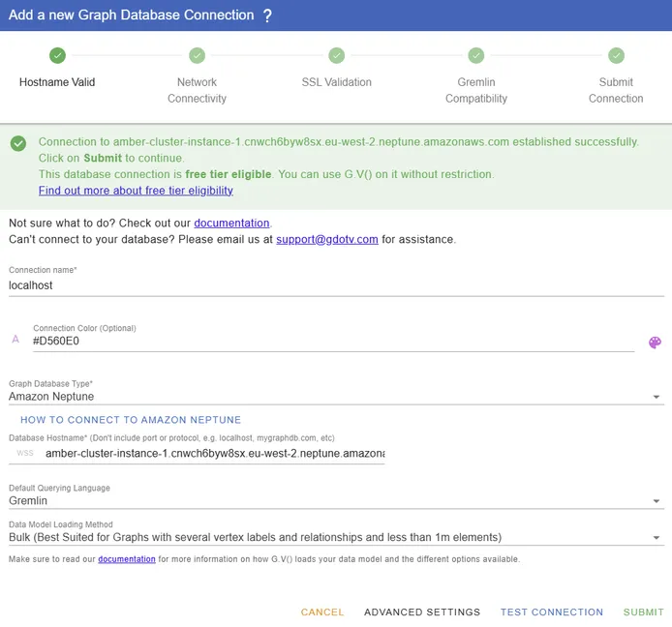Open the Default Querying Language dropdown
The image size is (672, 627).
pyautogui.click(x=336, y=500)
